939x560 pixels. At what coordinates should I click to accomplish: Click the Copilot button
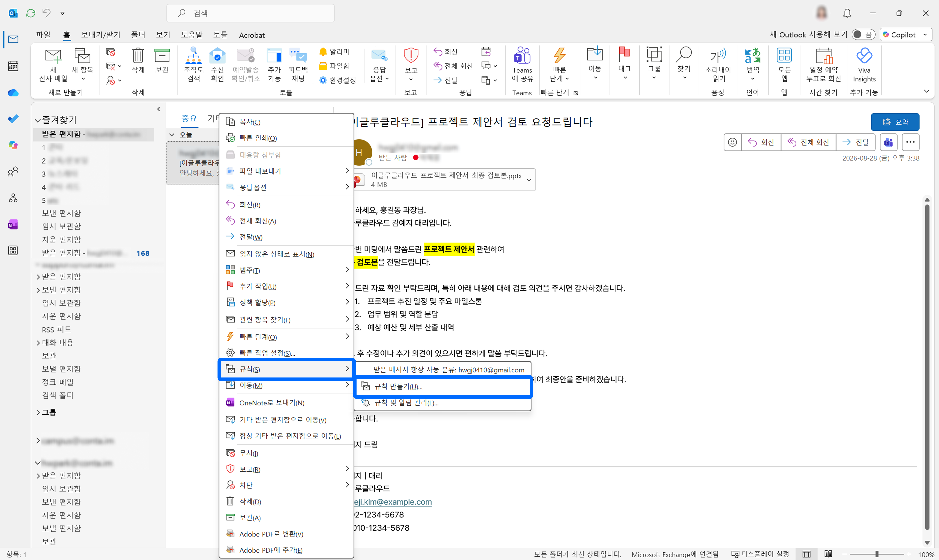pyautogui.click(x=899, y=35)
